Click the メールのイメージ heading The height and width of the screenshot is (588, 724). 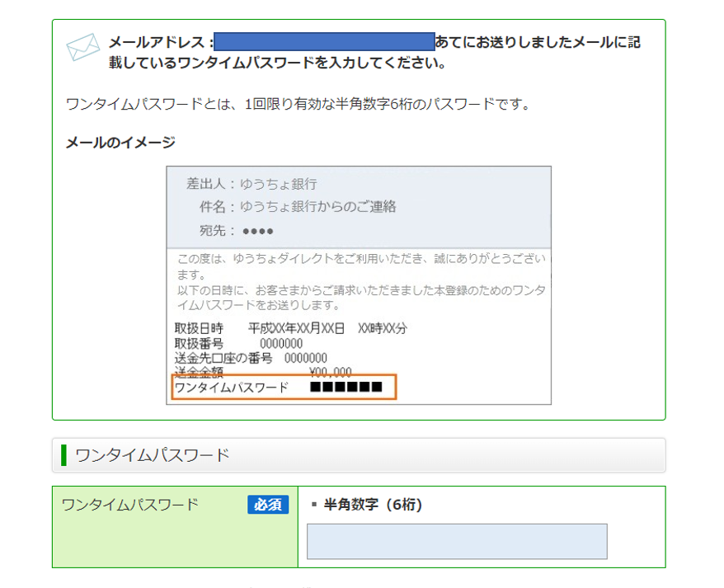(x=120, y=143)
